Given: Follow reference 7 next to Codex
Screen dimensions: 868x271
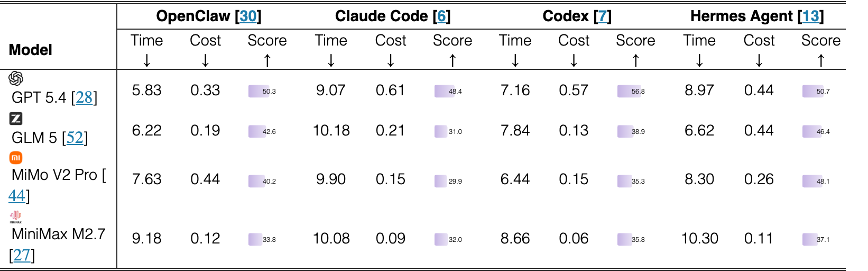Looking at the screenshot, I should pos(602,16).
